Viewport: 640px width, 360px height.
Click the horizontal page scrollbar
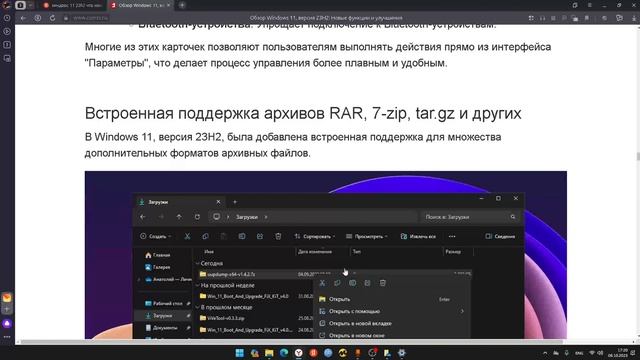point(292,342)
